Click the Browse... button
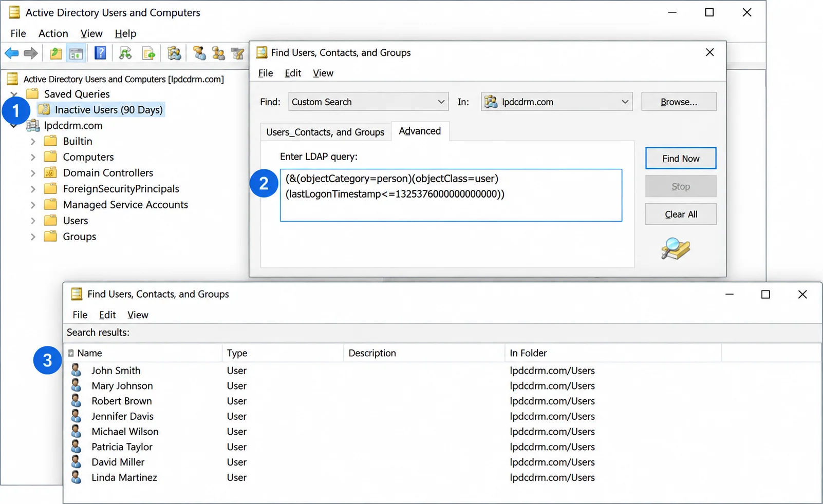Screen dimensions: 823x504 click(x=679, y=102)
